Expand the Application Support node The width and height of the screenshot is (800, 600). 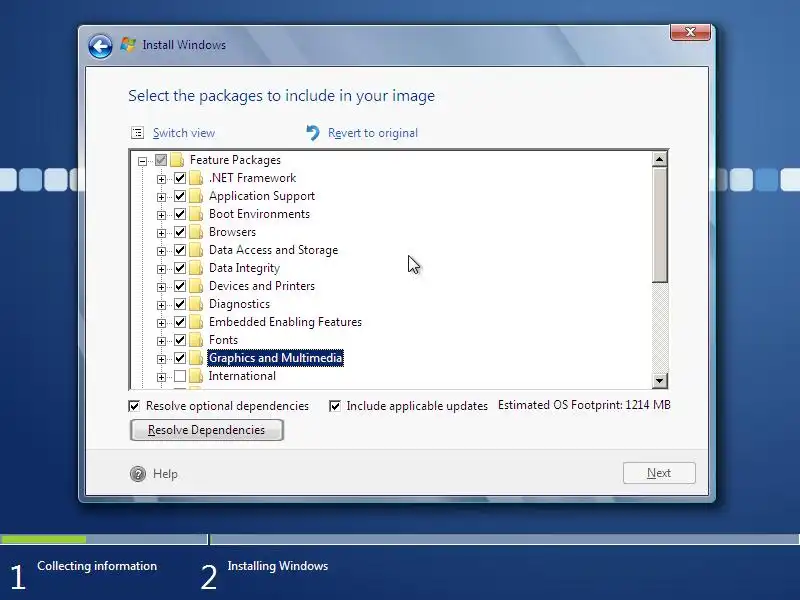click(x=161, y=197)
